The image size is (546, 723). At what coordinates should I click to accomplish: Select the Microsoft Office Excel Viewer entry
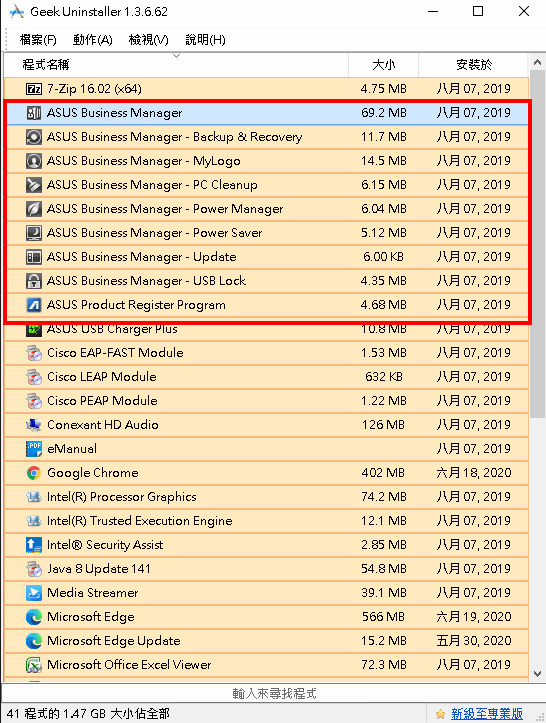click(x=266, y=664)
